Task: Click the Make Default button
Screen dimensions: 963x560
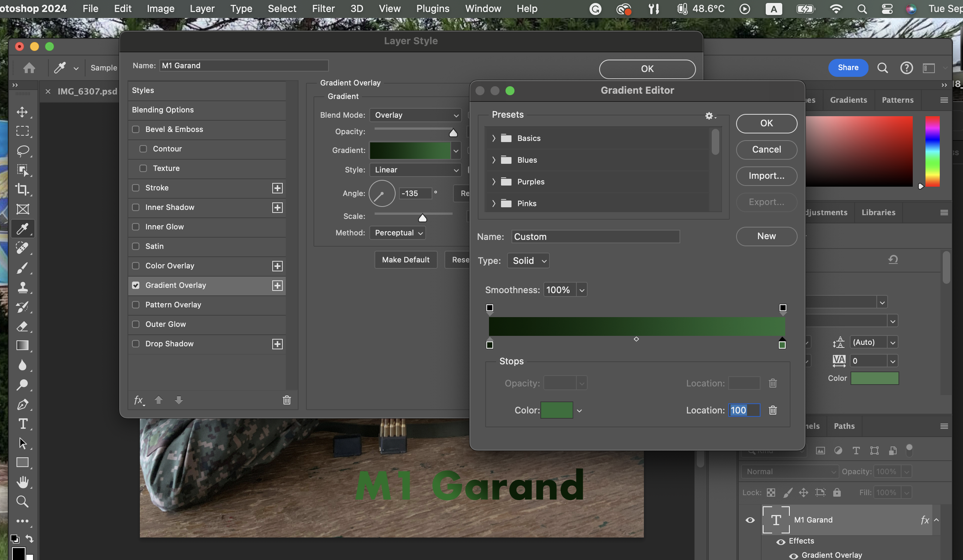Action: (x=405, y=260)
